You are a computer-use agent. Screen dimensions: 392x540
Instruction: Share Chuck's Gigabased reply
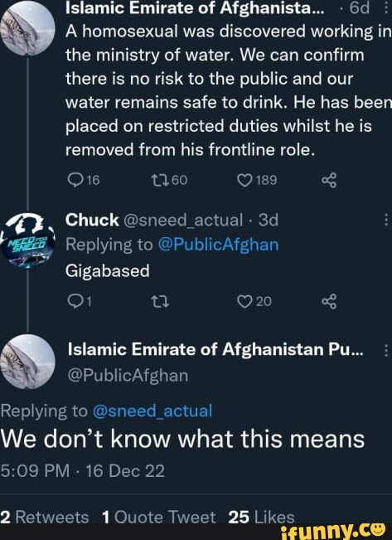(329, 302)
